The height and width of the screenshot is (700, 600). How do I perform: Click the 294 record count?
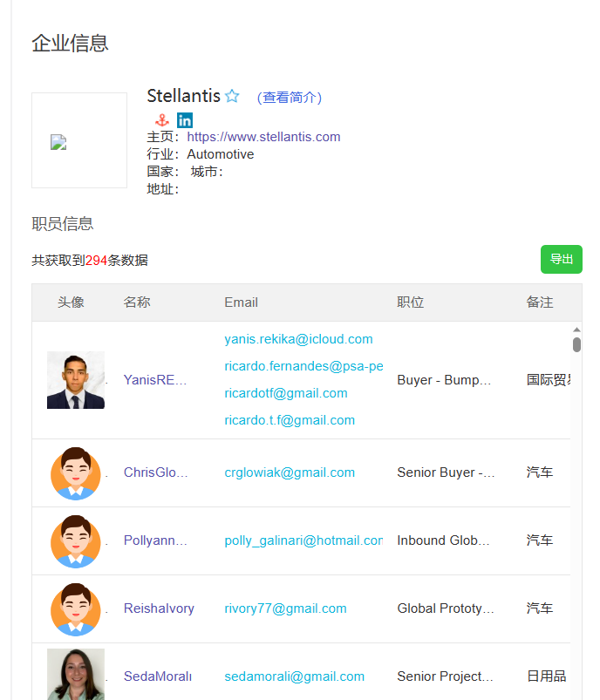[x=96, y=261]
